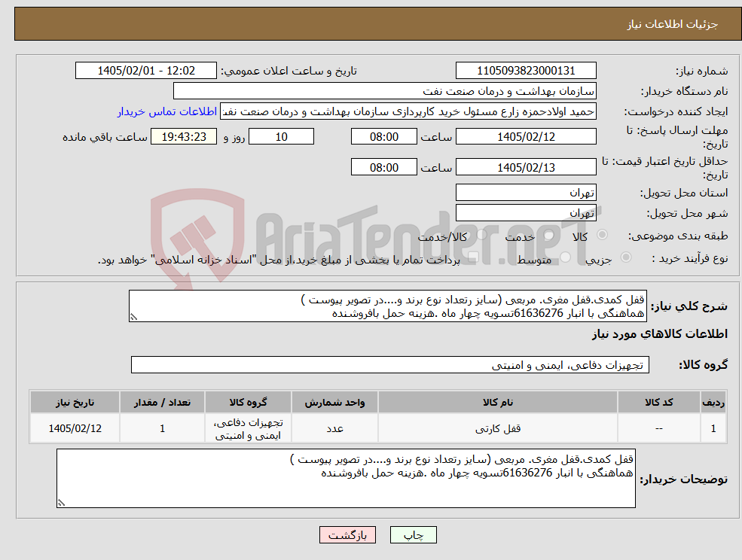
Task: Click the item name cell قفل کارتی
Action: click(497, 428)
